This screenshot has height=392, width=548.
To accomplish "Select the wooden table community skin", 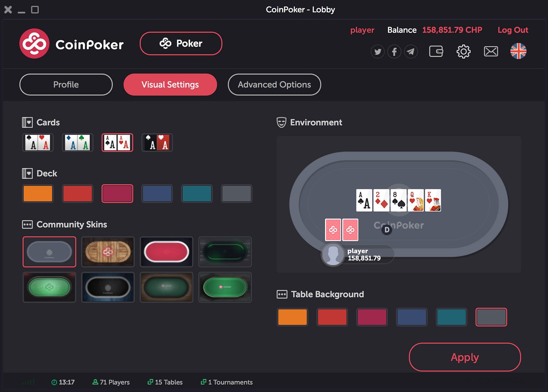I will (108, 252).
